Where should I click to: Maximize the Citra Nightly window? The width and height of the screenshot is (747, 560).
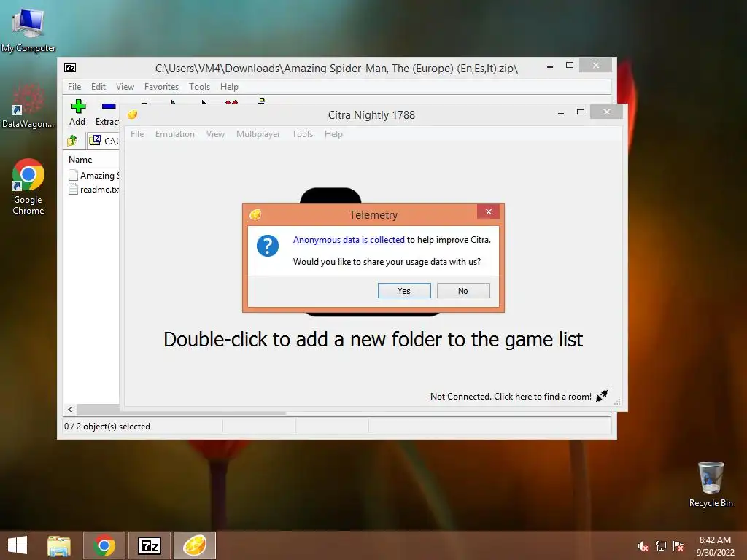click(x=580, y=112)
